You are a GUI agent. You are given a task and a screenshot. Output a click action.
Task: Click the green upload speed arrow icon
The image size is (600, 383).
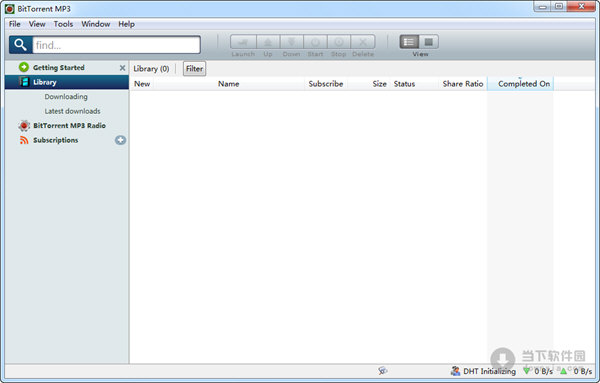(564, 370)
